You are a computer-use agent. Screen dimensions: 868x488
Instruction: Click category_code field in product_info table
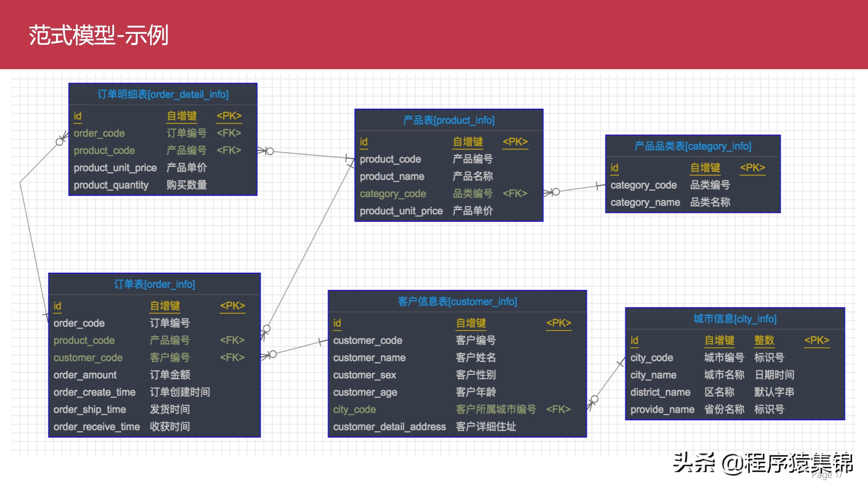click(393, 194)
